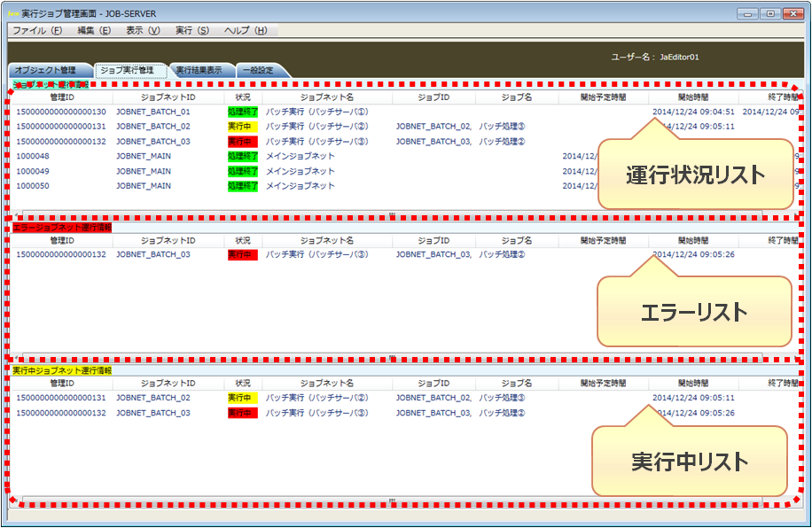The height and width of the screenshot is (528, 812).
Task: Click the application icon in the title bar
Action: click(12, 14)
